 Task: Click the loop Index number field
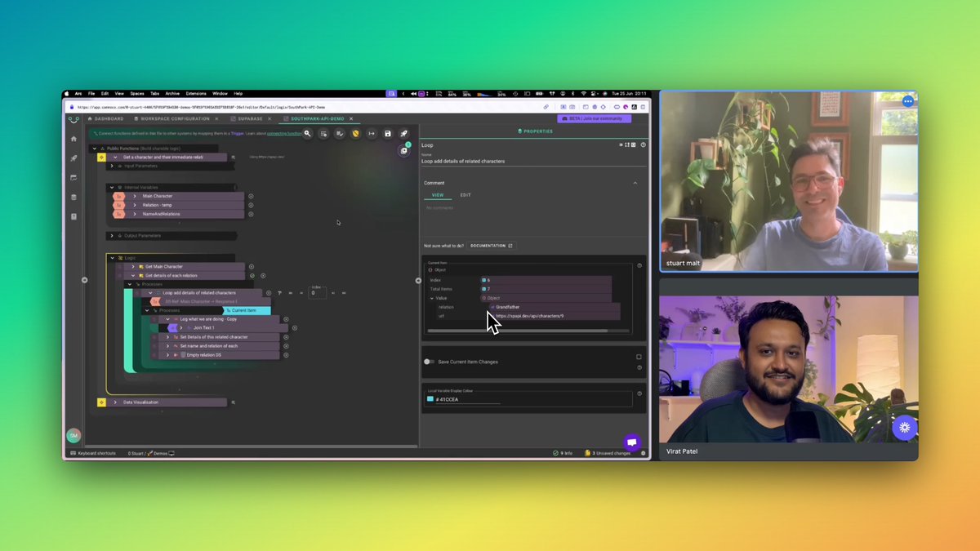click(317, 292)
